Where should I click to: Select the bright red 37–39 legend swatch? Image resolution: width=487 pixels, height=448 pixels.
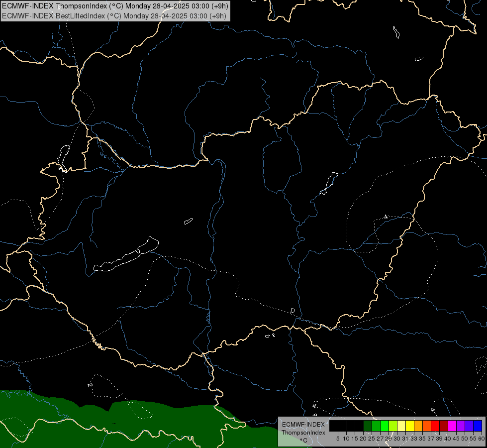(435, 426)
